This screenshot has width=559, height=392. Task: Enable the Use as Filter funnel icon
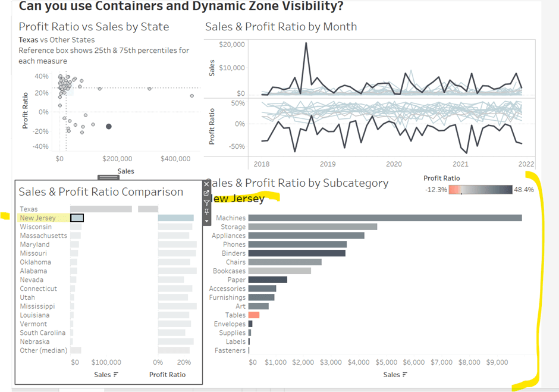pos(207,203)
